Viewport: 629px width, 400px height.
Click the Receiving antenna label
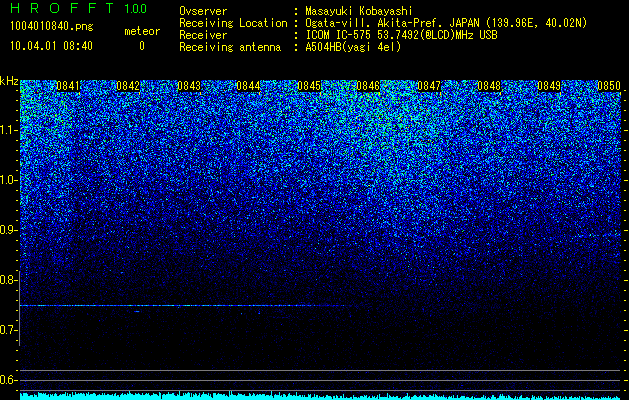(230, 47)
